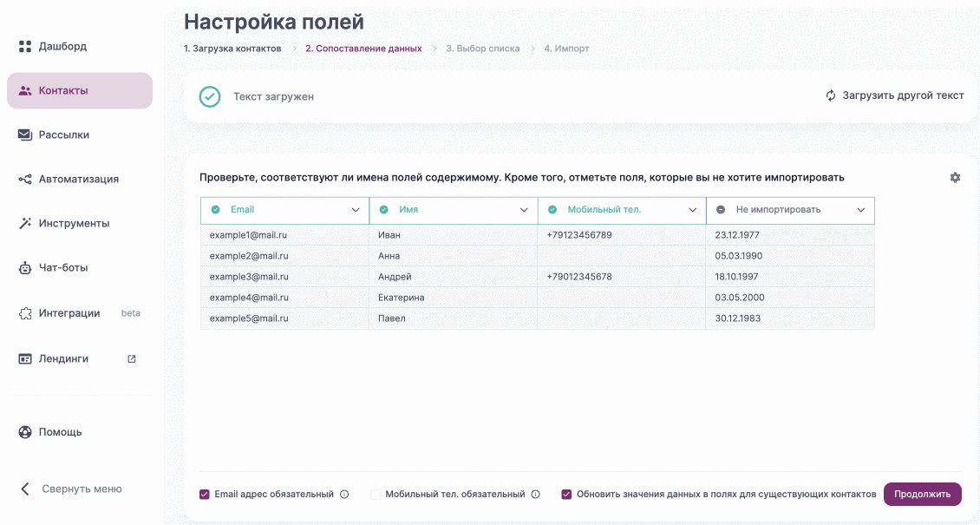Click the reload icon next to Загрузить другой текст
980x525 pixels.
831,96
